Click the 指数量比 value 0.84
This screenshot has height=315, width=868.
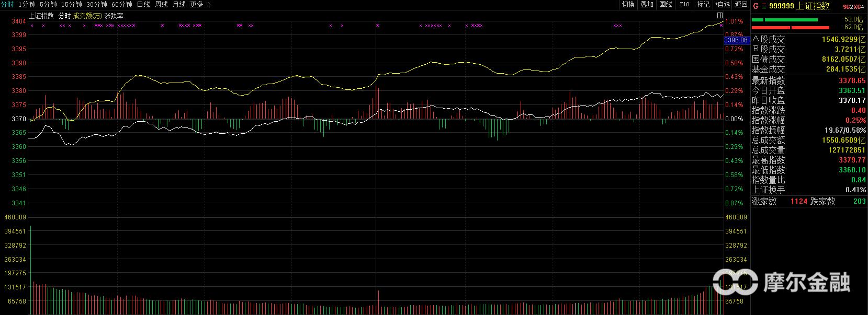(x=858, y=180)
